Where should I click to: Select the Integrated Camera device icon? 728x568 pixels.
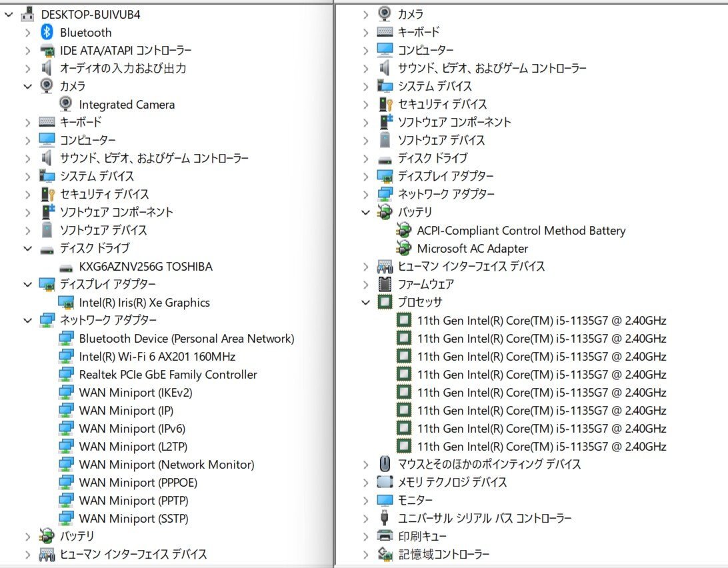pos(65,104)
